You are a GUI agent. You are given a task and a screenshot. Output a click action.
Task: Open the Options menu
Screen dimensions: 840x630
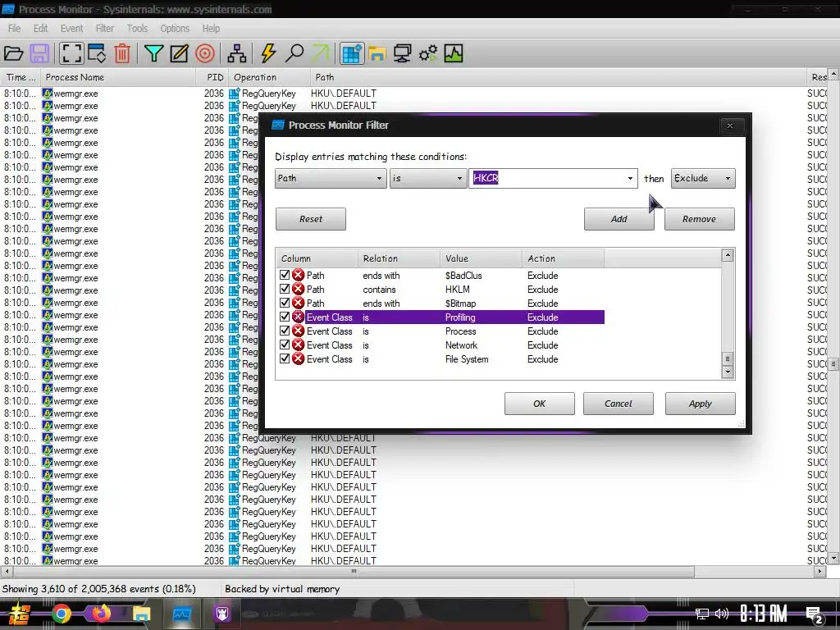175,29
